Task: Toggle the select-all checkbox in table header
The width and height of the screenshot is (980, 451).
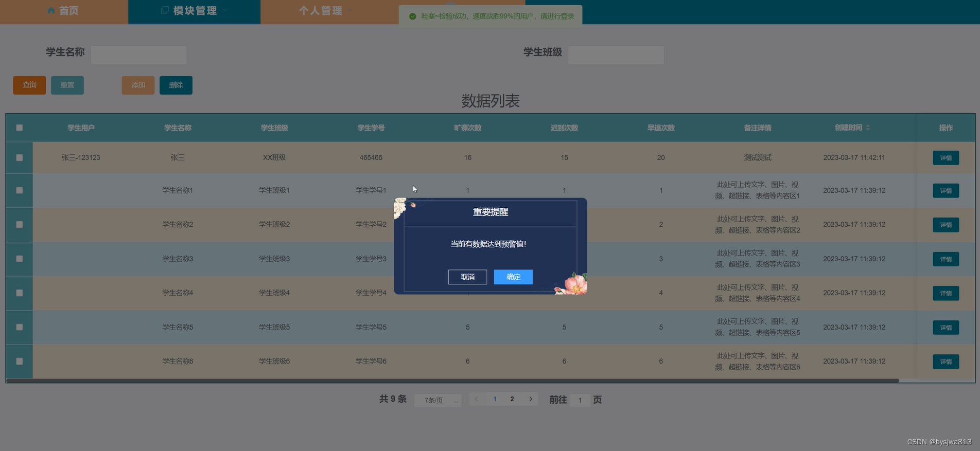Action: pos(20,128)
